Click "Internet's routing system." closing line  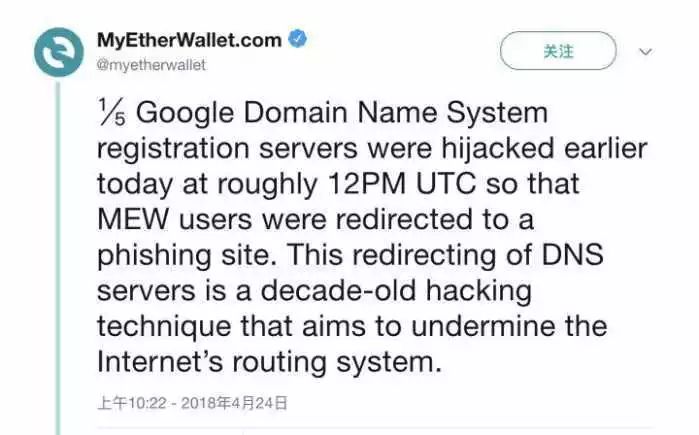(269, 362)
